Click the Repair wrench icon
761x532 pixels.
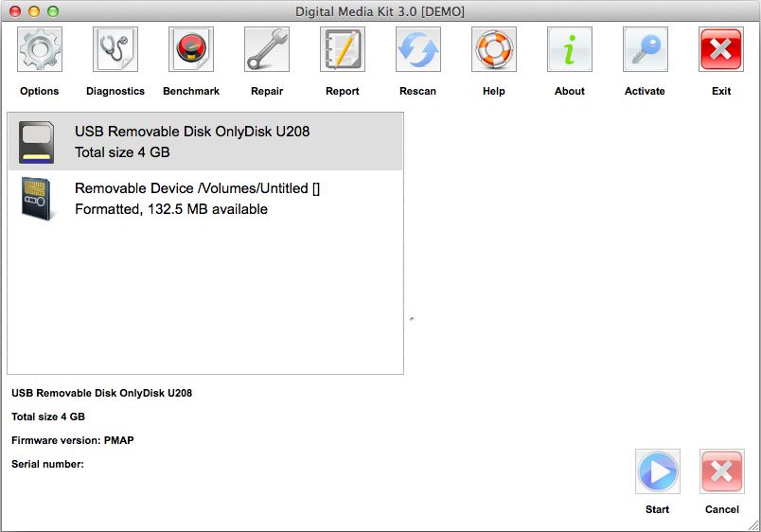(x=267, y=49)
